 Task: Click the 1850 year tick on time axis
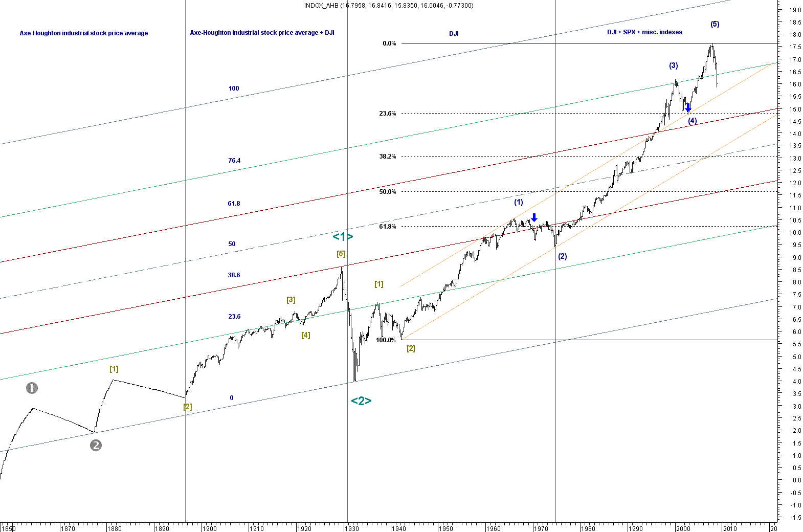pyautogui.click(x=9, y=528)
